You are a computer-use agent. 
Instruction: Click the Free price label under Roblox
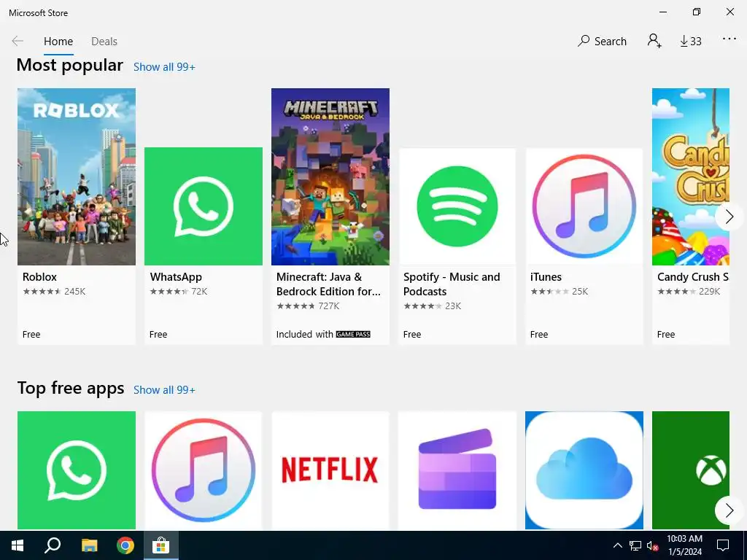click(x=31, y=334)
